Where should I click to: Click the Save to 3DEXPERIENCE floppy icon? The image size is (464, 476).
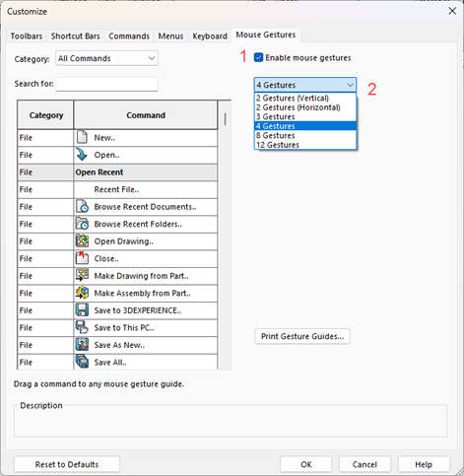[x=82, y=310]
